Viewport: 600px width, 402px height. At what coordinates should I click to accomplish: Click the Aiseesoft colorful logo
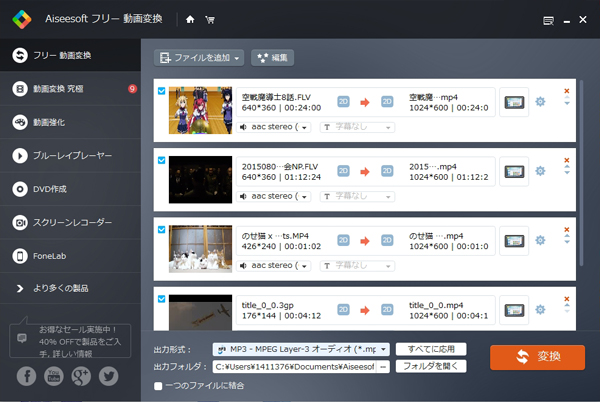click(x=21, y=20)
